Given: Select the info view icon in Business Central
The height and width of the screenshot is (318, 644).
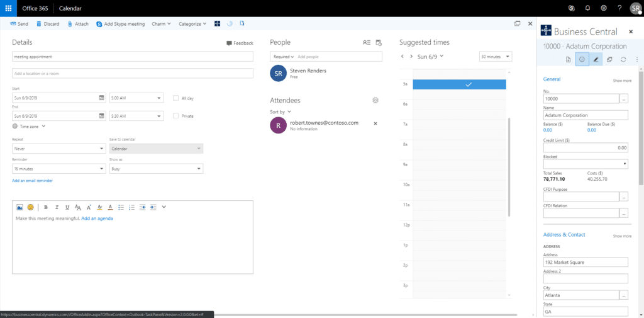Looking at the screenshot, I should click(x=582, y=59).
